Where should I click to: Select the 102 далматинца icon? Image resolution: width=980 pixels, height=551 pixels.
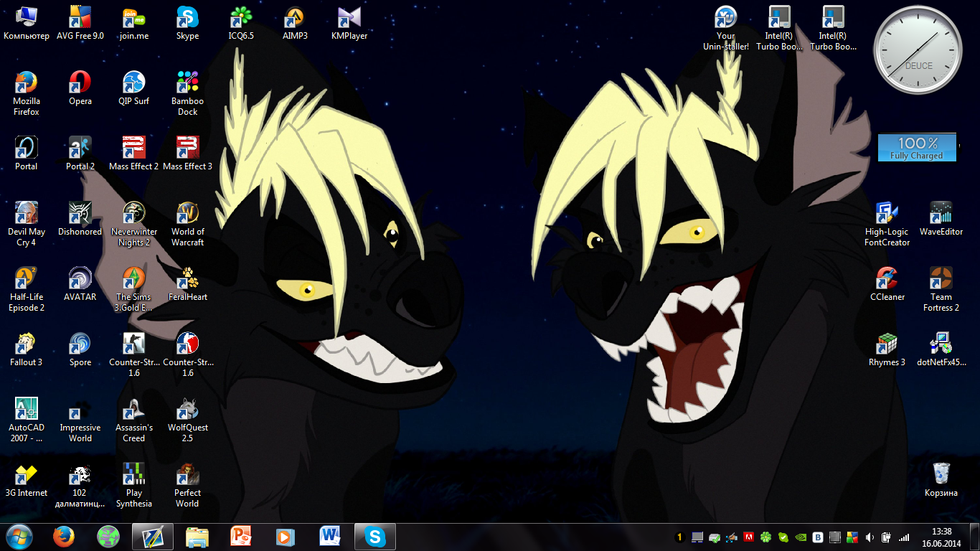(x=80, y=485)
